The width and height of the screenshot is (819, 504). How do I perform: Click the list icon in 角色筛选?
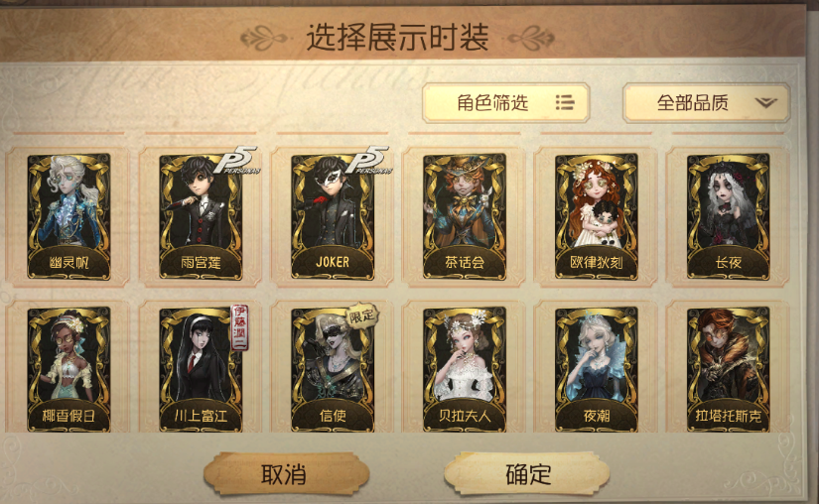point(565,103)
